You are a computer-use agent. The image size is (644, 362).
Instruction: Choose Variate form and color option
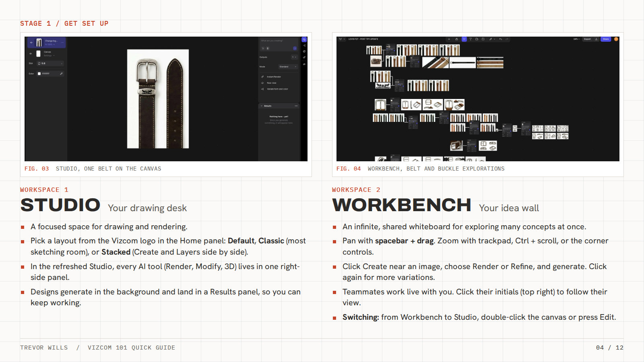click(275, 89)
